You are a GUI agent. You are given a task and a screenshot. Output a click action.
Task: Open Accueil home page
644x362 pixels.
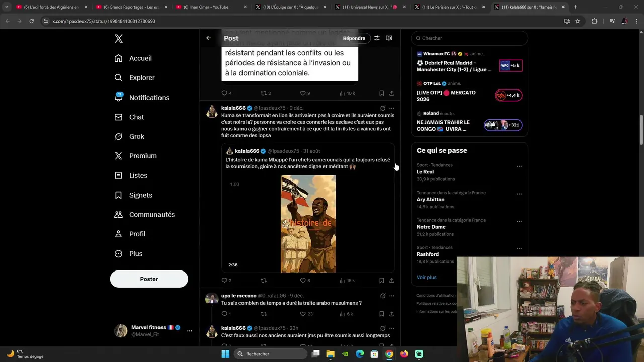[133, 58]
